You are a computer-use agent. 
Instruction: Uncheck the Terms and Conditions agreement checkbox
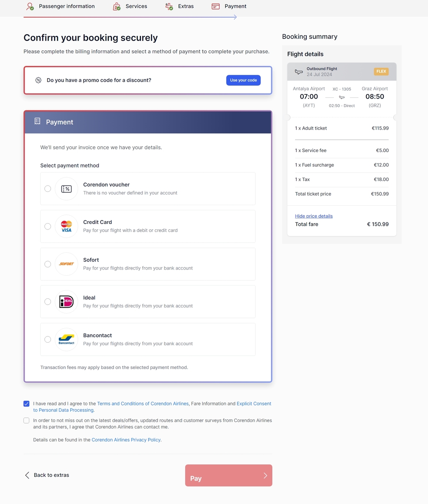click(26, 404)
